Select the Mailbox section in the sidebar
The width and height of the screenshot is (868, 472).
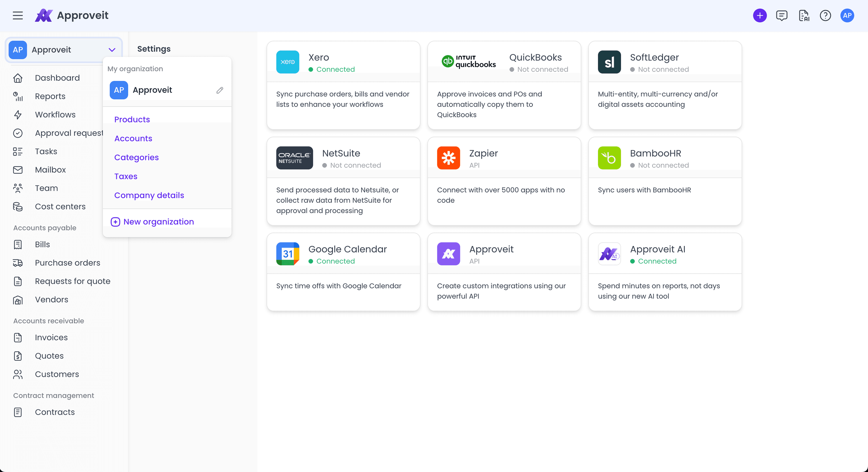tap(50, 170)
